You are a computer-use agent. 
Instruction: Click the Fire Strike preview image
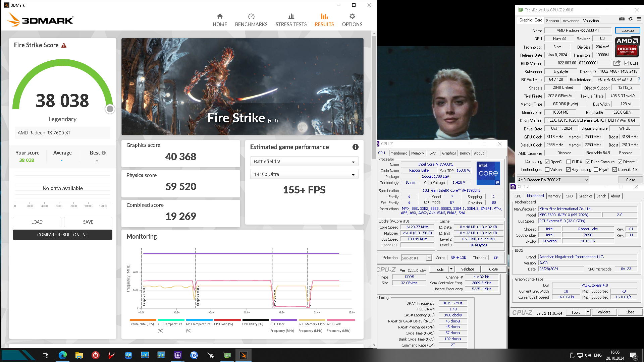[243, 86]
